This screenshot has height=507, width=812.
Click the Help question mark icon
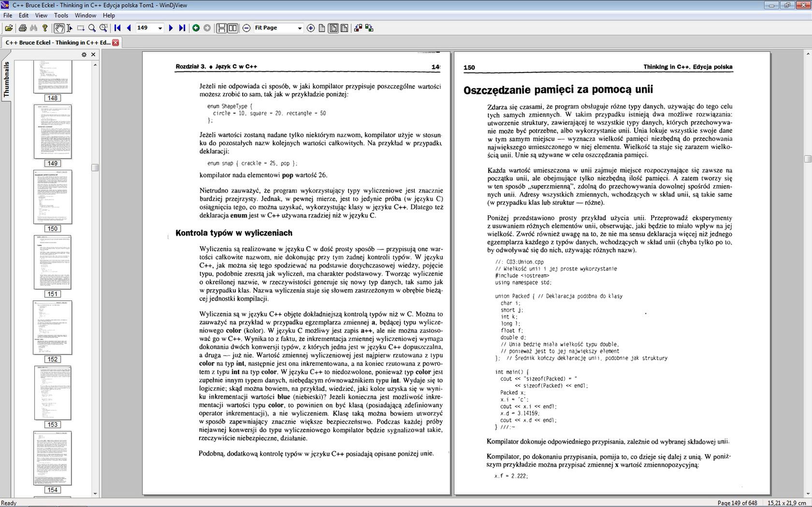tap(45, 28)
